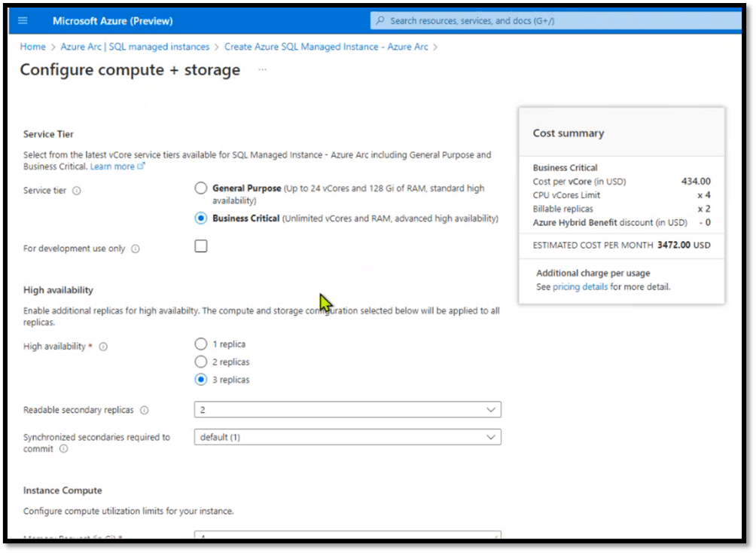Choose 3 replicas option
This screenshot has width=756, height=553.
[201, 380]
